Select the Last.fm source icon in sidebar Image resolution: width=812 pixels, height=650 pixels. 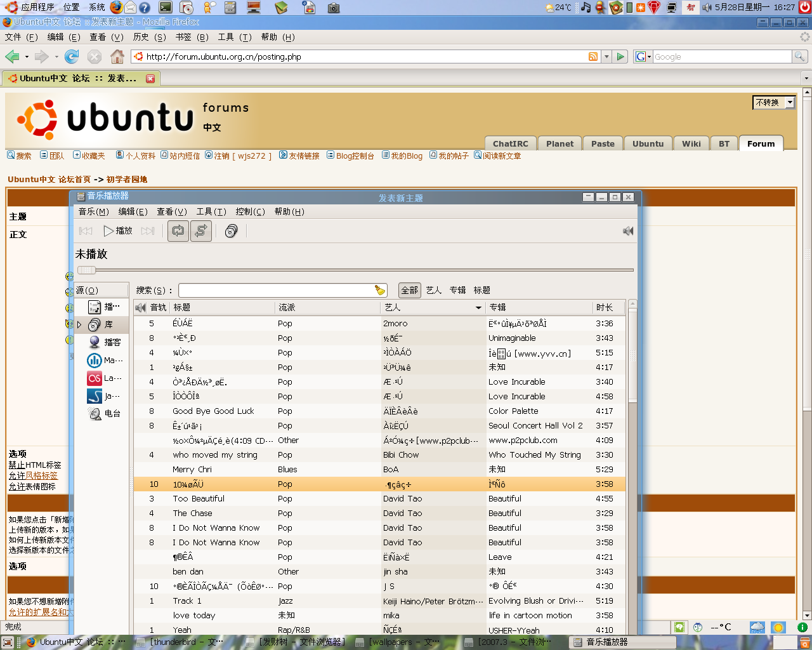coord(95,378)
